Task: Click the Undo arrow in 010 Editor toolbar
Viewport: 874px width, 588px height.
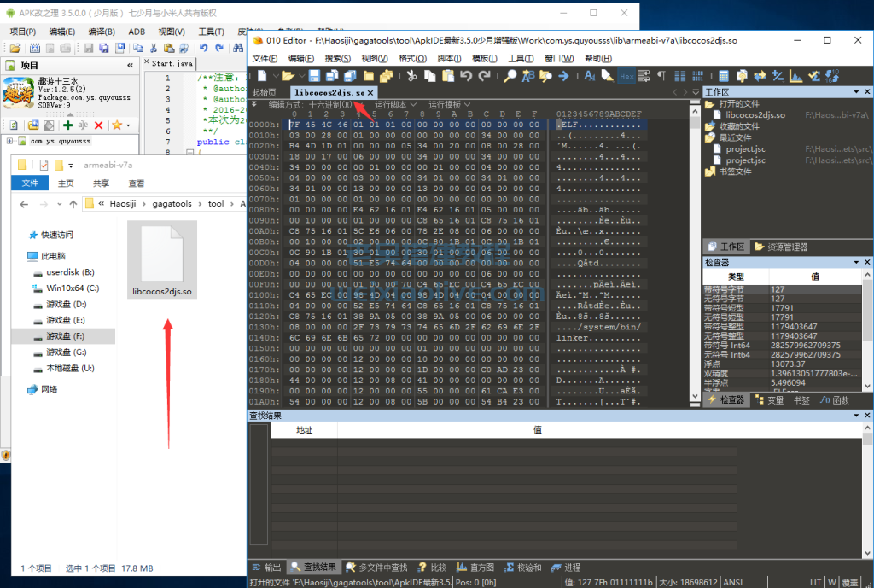Action: [x=466, y=76]
